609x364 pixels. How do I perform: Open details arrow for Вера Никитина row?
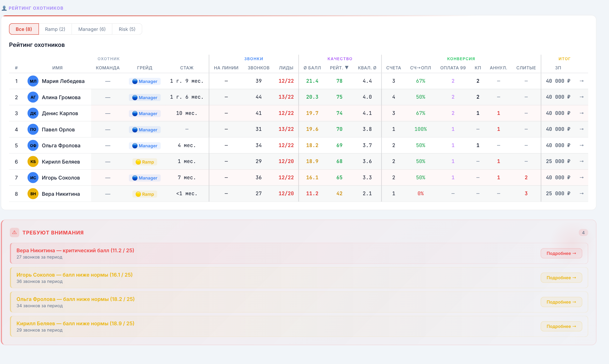click(x=581, y=194)
